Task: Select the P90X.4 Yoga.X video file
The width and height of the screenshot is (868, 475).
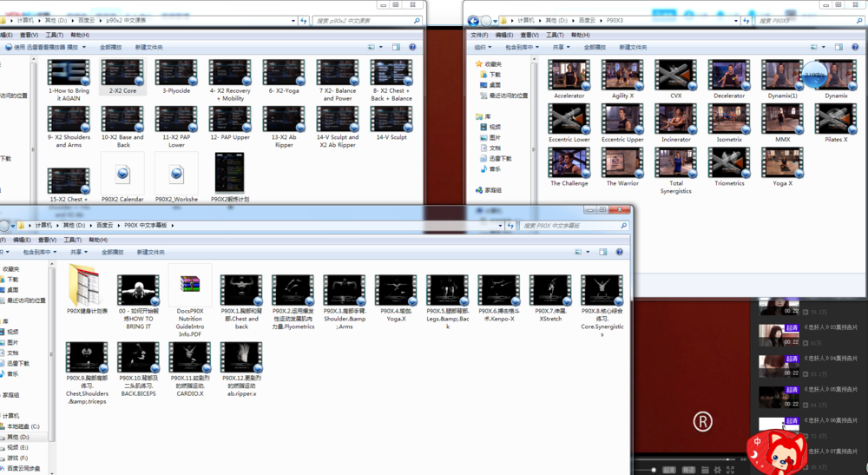Action: coord(396,297)
